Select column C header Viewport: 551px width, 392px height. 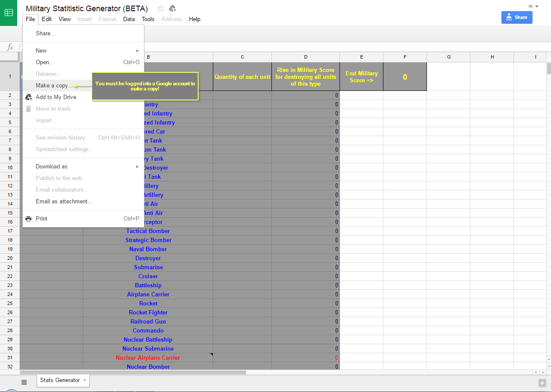click(x=243, y=57)
